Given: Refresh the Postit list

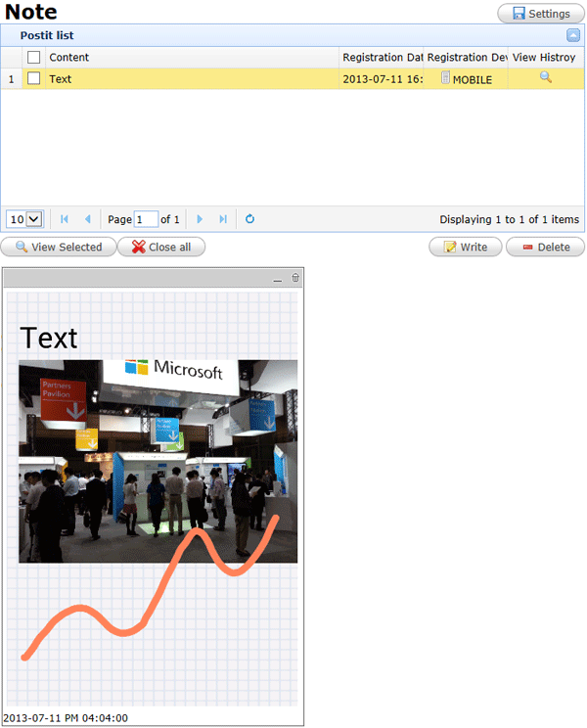Looking at the screenshot, I should (x=249, y=219).
